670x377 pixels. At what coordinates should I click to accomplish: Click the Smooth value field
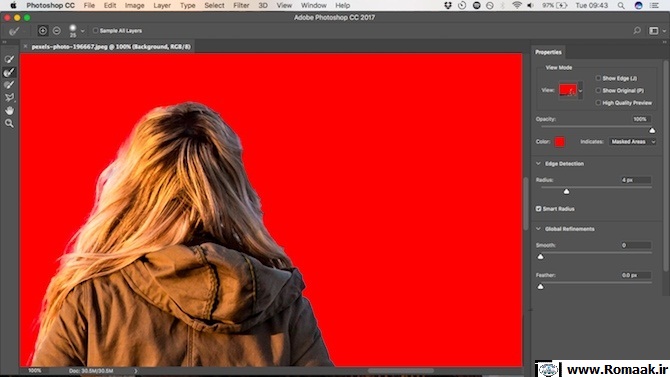click(x=636, y=245)
